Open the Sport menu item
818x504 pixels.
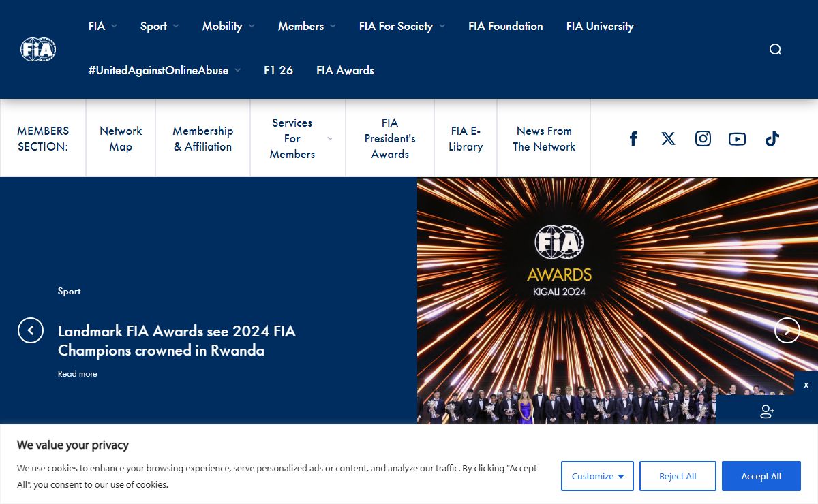click(x=153, y=26)
